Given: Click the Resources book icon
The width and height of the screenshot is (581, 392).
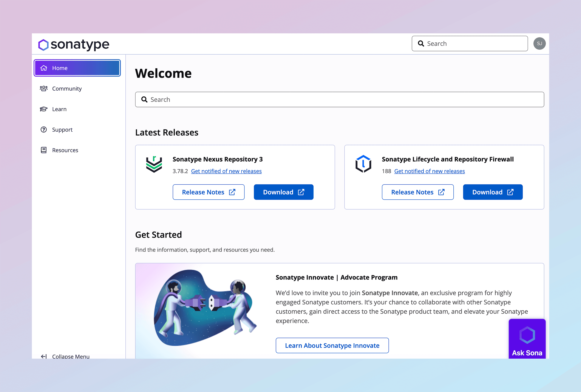Looking at the screenshot, I should pyautogui.click(x=44, y=150).
